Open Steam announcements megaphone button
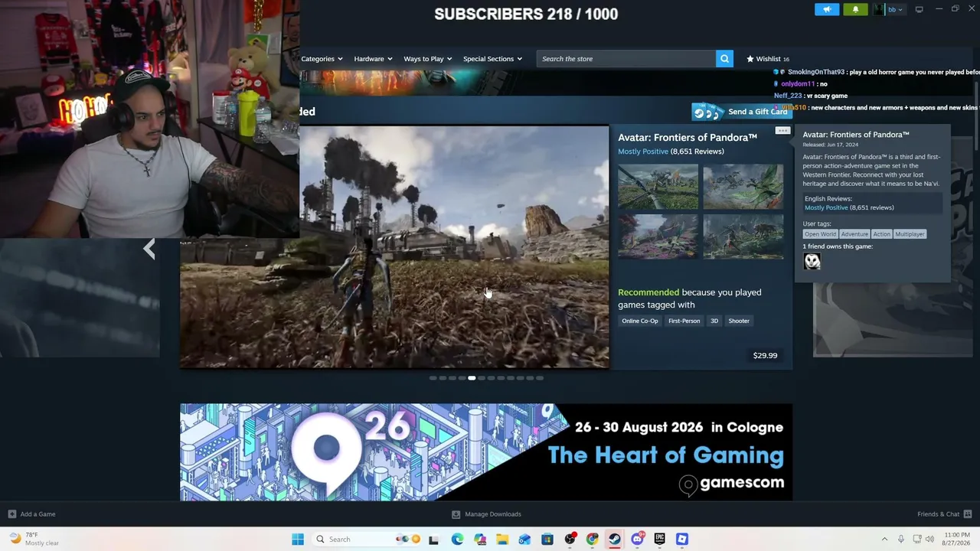Screen dimensions: 980x551 pos(827,9)
